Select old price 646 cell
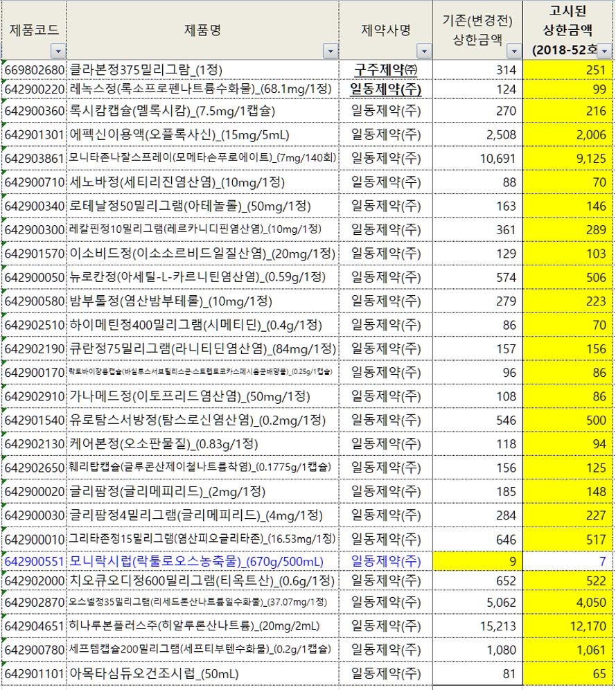Image resolution: width=616 pixels, height=690 pixels. pyautogui.click(x=478, y=538)
